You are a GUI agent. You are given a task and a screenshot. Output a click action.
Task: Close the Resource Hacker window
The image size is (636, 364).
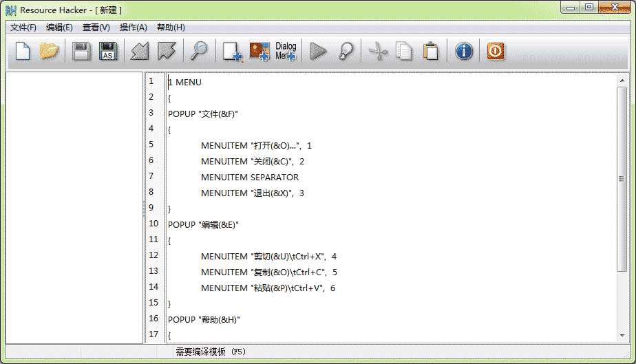coord(615,8)
